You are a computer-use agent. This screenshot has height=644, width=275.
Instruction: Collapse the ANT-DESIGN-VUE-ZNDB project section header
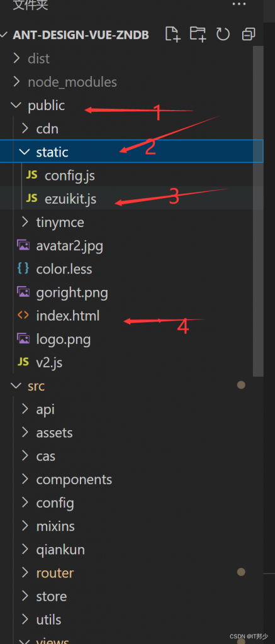point(81,35)
